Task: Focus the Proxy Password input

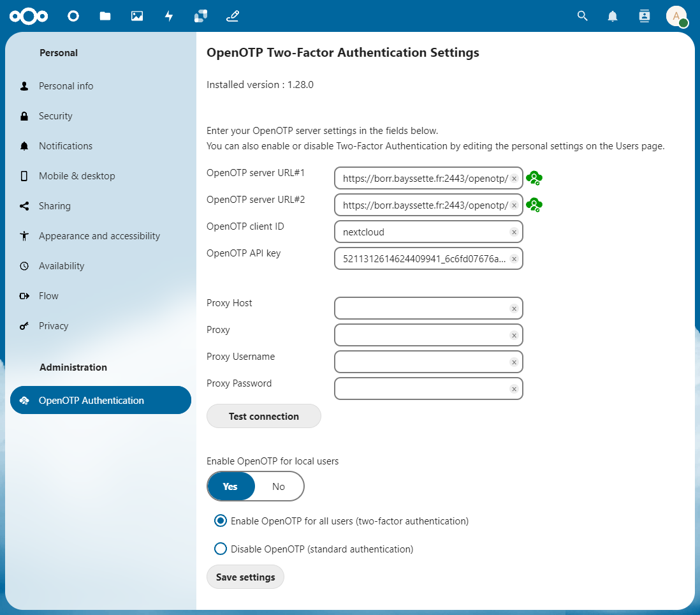Action: click(x=428, y=389)
